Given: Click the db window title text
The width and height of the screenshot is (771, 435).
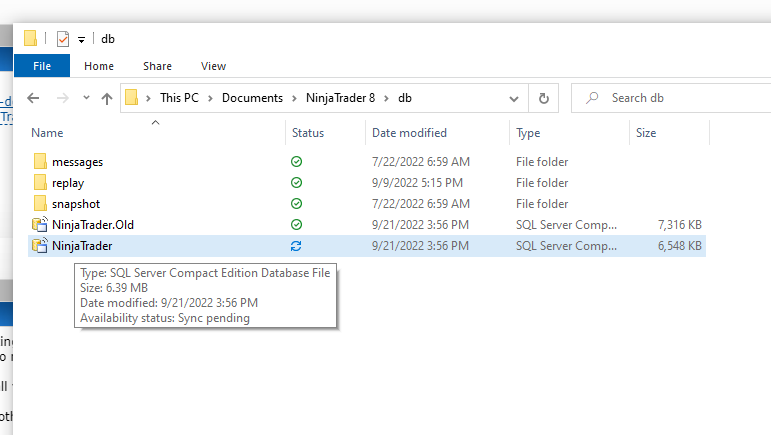Looking at the screenshot, I should 108,39.
